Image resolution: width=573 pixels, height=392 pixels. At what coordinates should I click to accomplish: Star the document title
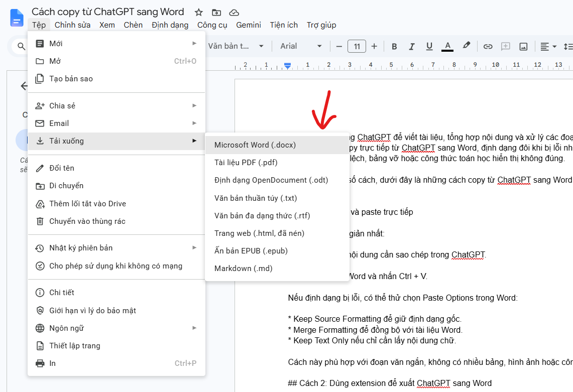click(198, 13)
